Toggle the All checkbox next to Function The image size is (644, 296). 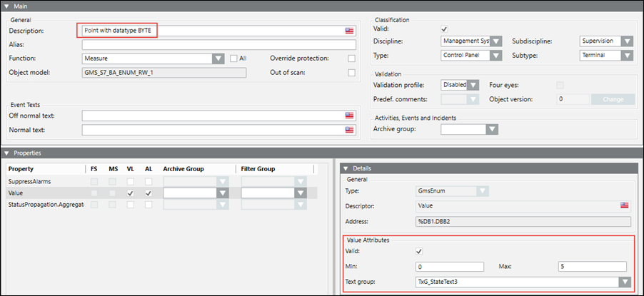point(233,58)
